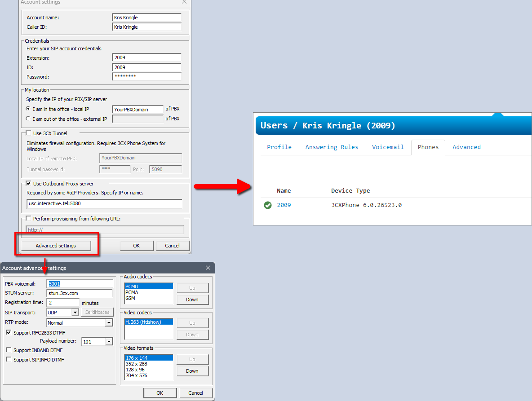Click the Advanced settings button

pos(56,246)
